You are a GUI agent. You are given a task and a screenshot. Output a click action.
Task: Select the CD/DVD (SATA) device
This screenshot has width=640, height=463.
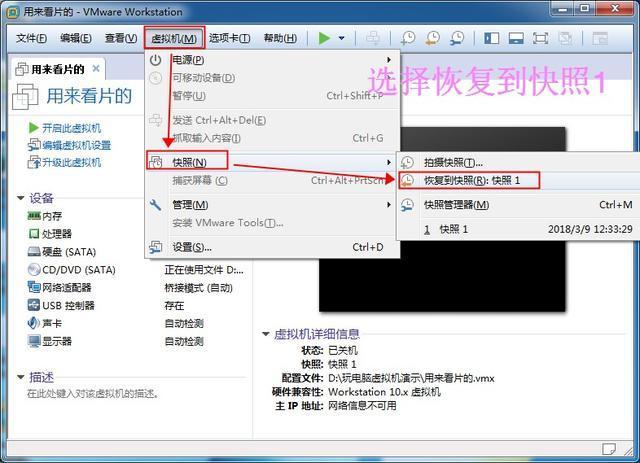(71, 270)
